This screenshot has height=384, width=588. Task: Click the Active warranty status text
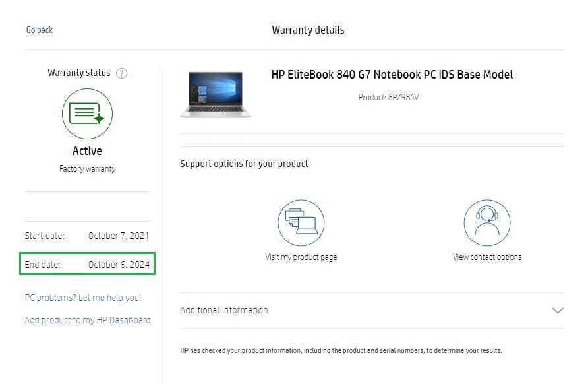pyautogui.click(x=87, y=151)
